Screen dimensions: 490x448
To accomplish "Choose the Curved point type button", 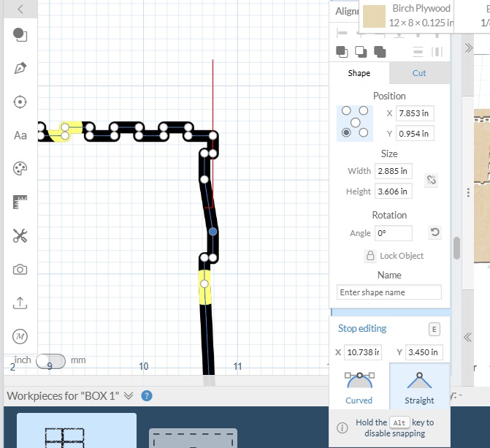I will pyautogui.click(x=359, y=387).
